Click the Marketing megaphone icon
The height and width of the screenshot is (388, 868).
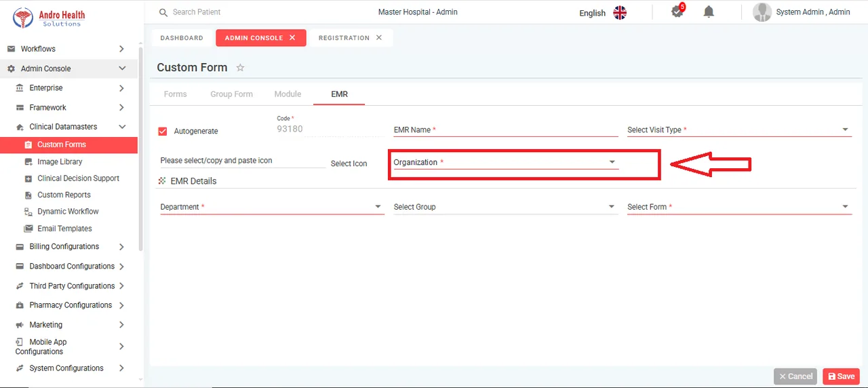coord(20,325)
